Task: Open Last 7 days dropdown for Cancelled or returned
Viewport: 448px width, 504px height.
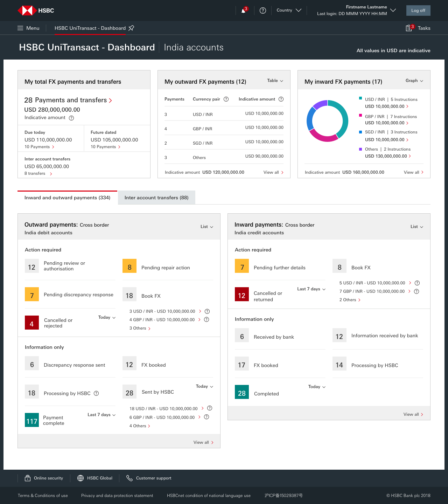Action: (x=311, y=289)
